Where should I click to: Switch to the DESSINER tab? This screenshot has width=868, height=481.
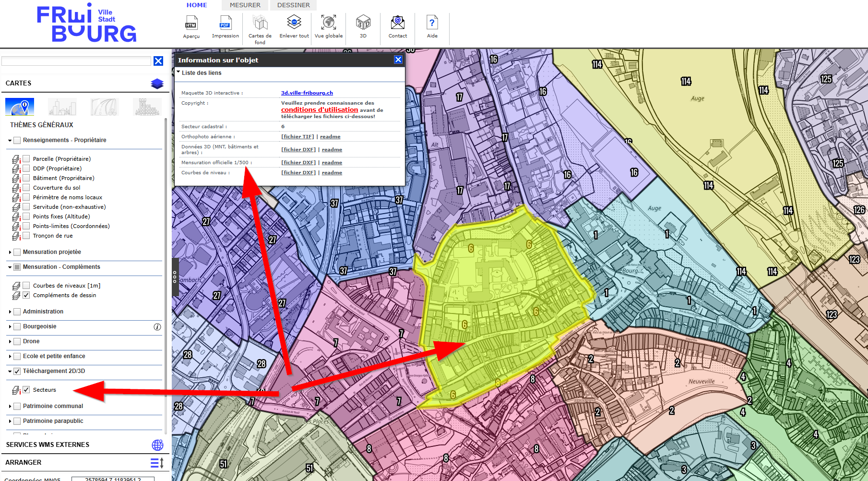tap(294, 5)
